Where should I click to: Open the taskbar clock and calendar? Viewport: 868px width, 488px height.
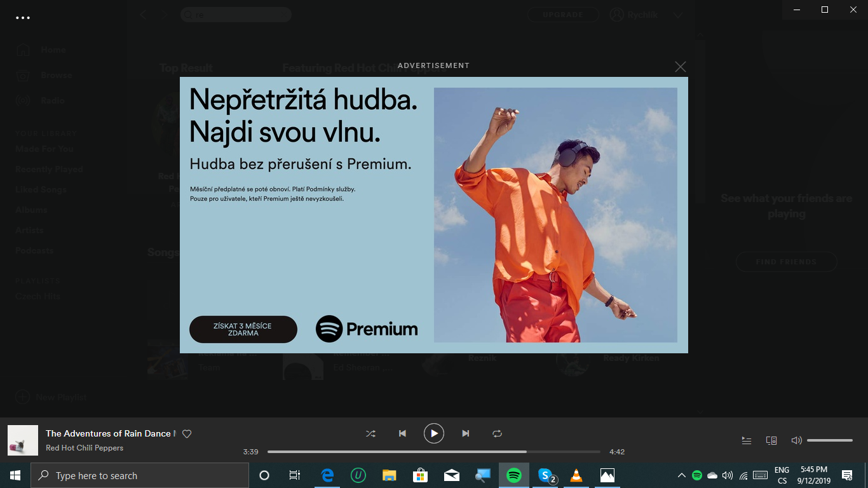point(814,475)
